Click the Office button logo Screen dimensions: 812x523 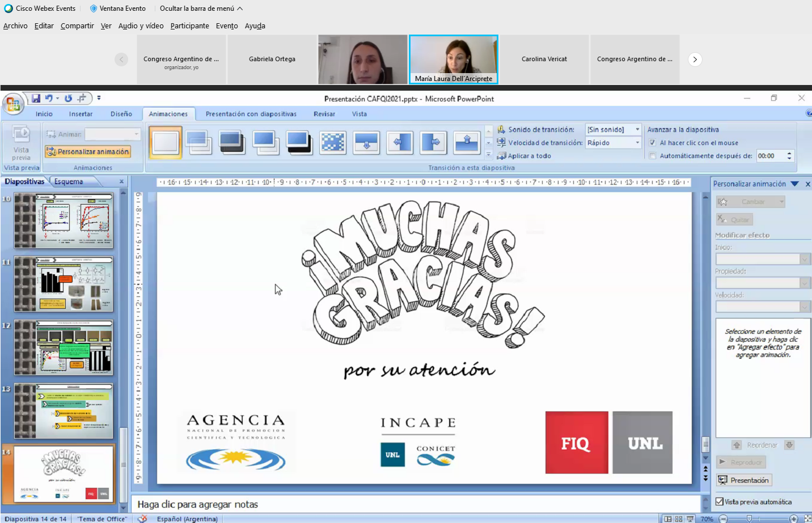point(12,104)
